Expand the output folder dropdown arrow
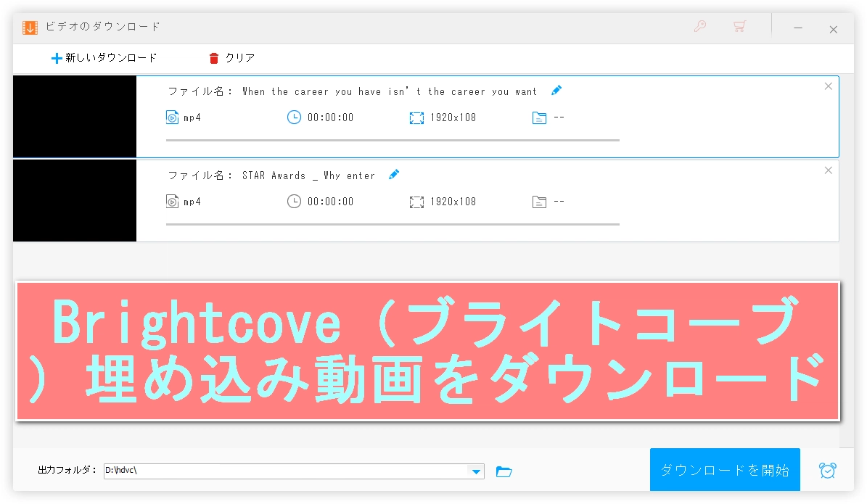Image resolution: width=867 pixels, height=504 pixels. click(476, 471)
